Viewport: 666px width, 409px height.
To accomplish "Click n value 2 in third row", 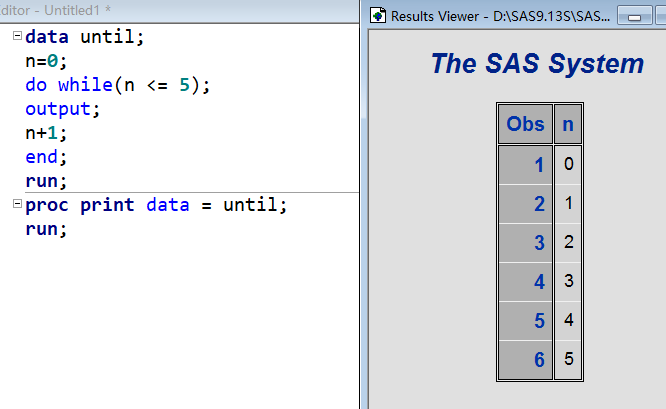I will pos(568,243).
